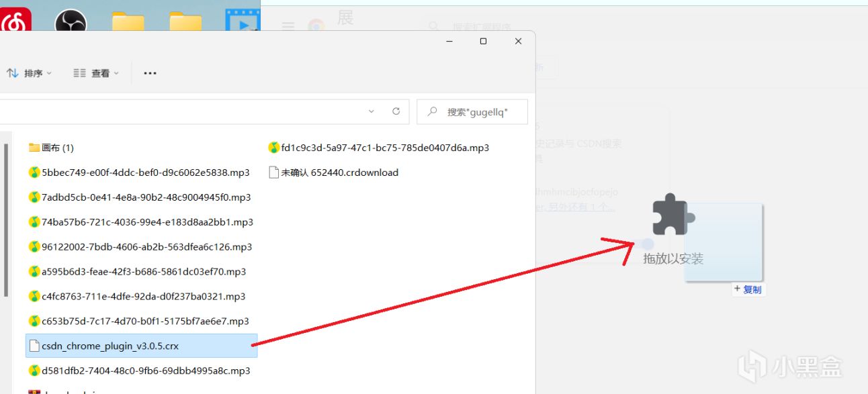Select file c4fc8763-711e-4dfe-92da-d0f237ba0321.mp3
The image size is (868, 394).
click(137, 297)
